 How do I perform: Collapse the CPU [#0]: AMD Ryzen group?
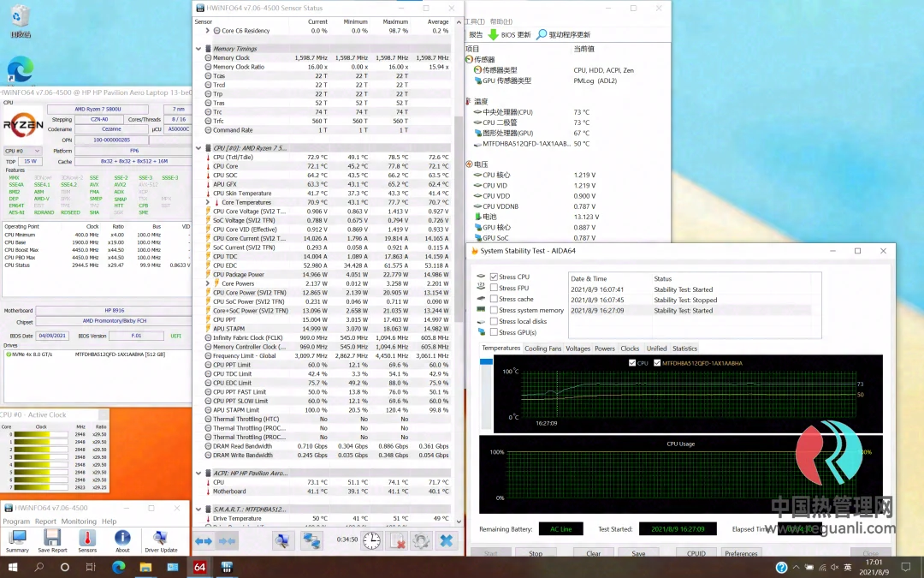coord(198,148)
